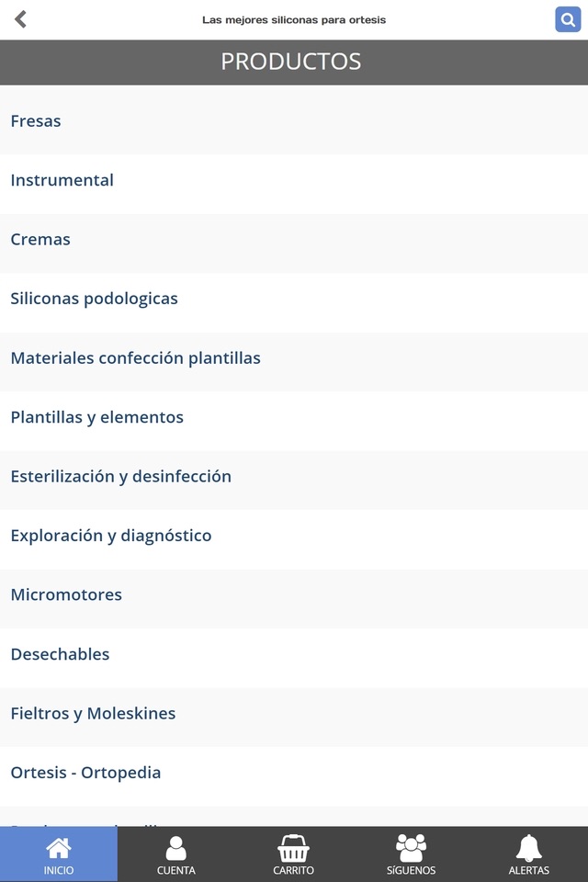
Task: Open Materiales confección plantillas
Action: tap(135, 358)
